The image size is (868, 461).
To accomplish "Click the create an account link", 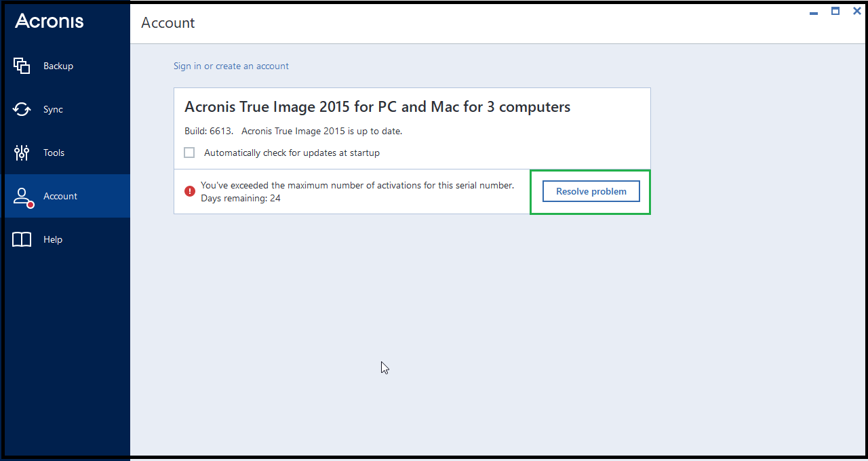I will click(252, 66).
